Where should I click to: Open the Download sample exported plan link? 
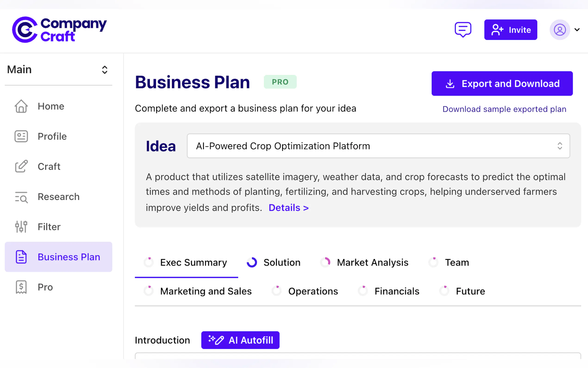point(504,109)
